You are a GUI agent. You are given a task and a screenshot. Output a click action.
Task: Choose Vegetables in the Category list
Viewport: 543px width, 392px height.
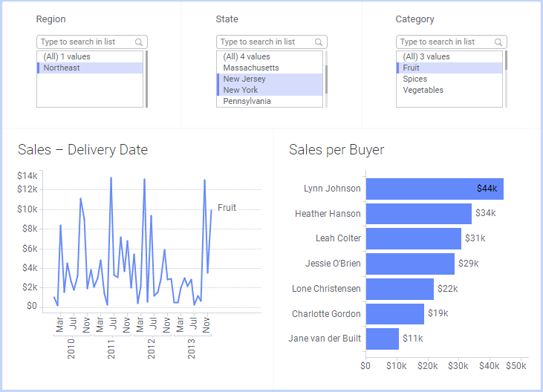coord(423,90)
